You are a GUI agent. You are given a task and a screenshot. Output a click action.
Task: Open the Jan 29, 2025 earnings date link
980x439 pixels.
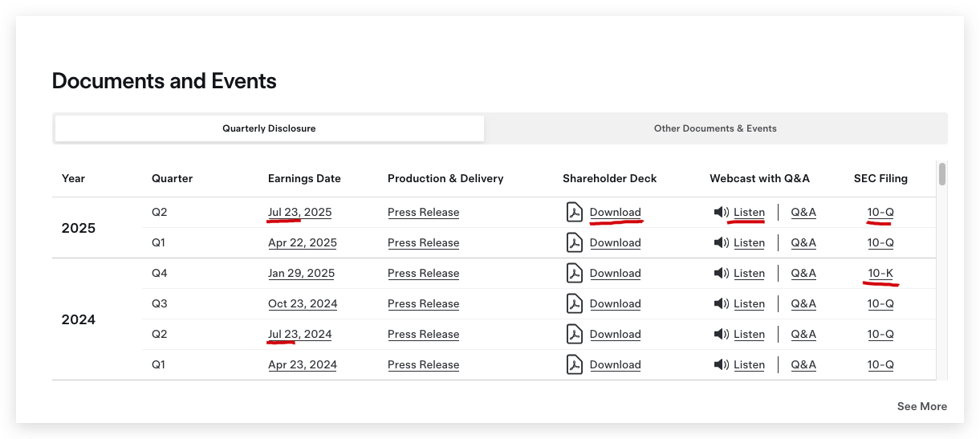[x=301, y=274]
